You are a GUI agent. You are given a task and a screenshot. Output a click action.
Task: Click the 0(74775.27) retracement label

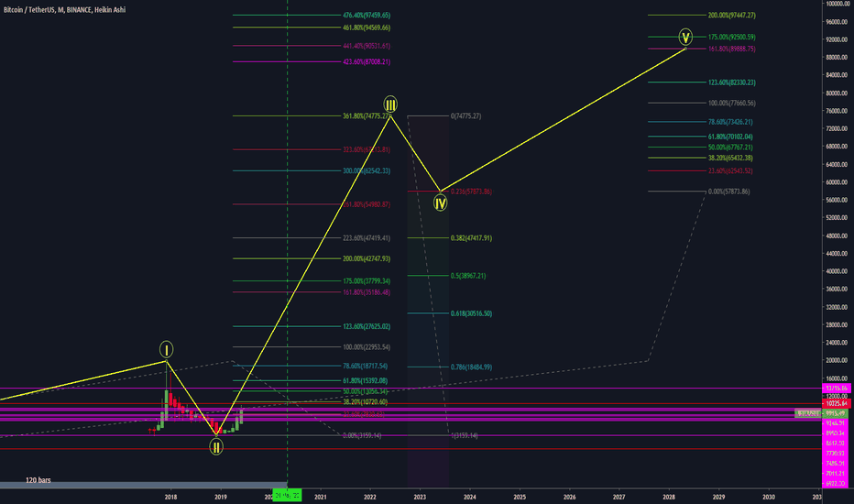pyautogui.click(x=465, y=116)
